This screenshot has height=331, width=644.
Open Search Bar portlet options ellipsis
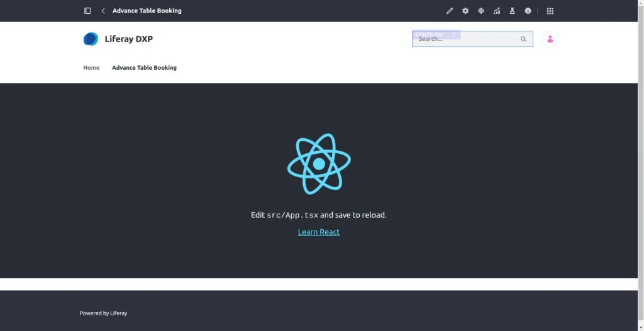click(x=454, y=35)
